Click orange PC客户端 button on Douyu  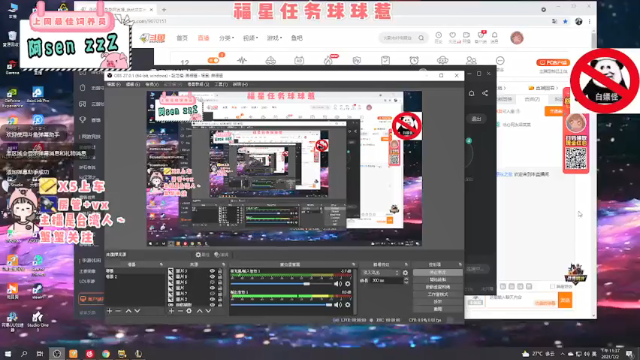pyautogui.click(x=553, y=62)
